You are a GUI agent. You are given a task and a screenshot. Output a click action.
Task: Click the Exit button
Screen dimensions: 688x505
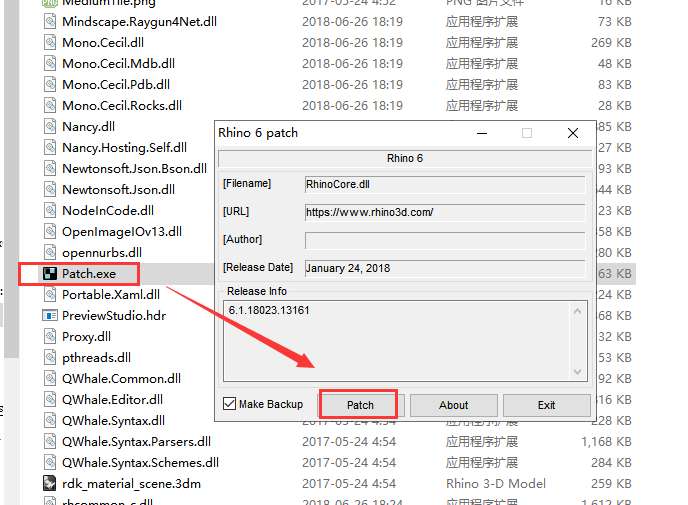click(x=546, y=405)
